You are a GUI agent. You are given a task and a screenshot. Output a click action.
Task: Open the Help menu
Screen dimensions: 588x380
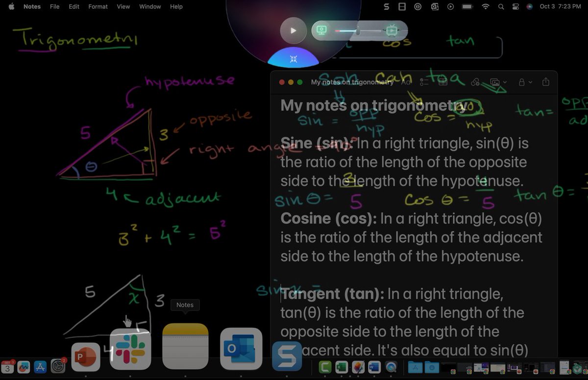tap(176, 6)
